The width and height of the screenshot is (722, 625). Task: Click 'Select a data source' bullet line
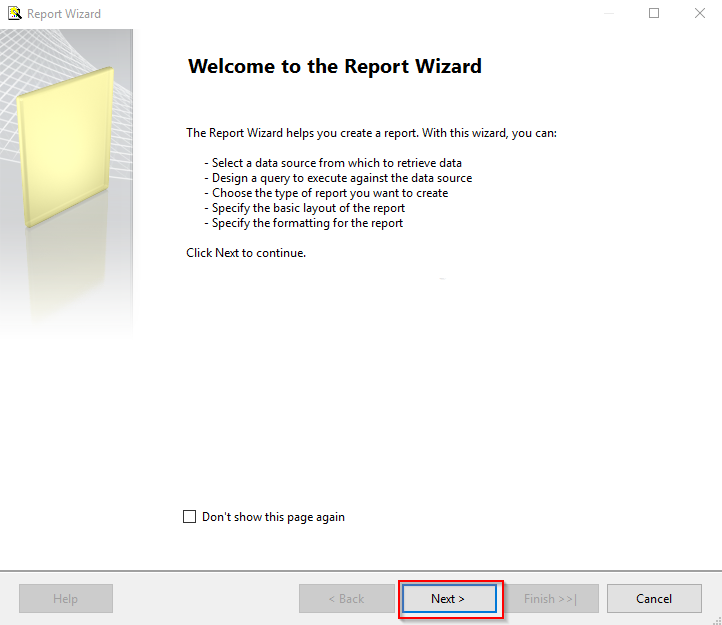pyautogui.click(x=333, y=163)
